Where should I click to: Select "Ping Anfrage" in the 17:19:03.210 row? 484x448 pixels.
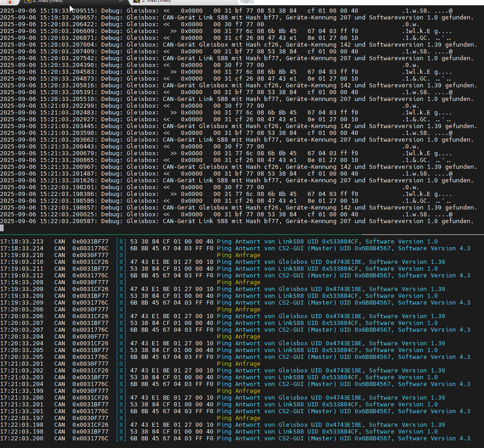(x=238, y=255)
